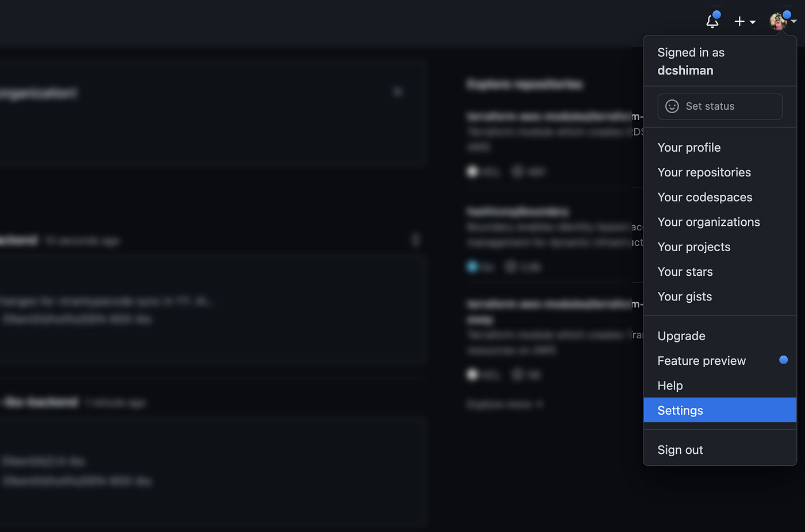Open Your repositories
This screenshot has height=532, width=805.
click(x=704, y=172)
